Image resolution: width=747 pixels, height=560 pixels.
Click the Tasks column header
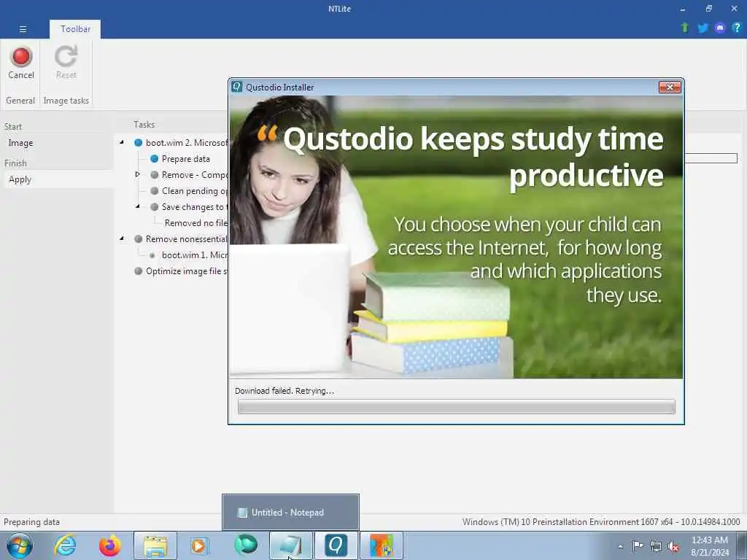click(x=144, y=124)
